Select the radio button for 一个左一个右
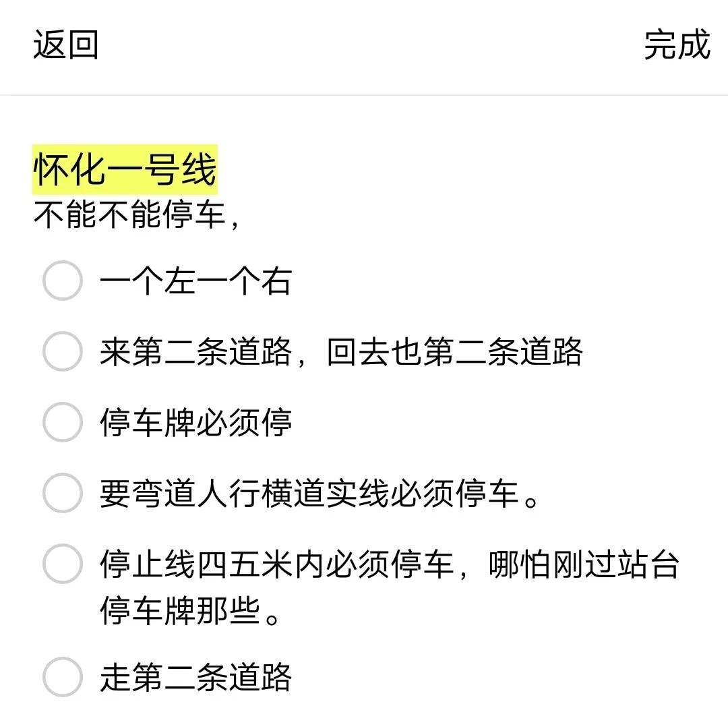The width and height of the screenshot is (728, 708). [62, 281]
